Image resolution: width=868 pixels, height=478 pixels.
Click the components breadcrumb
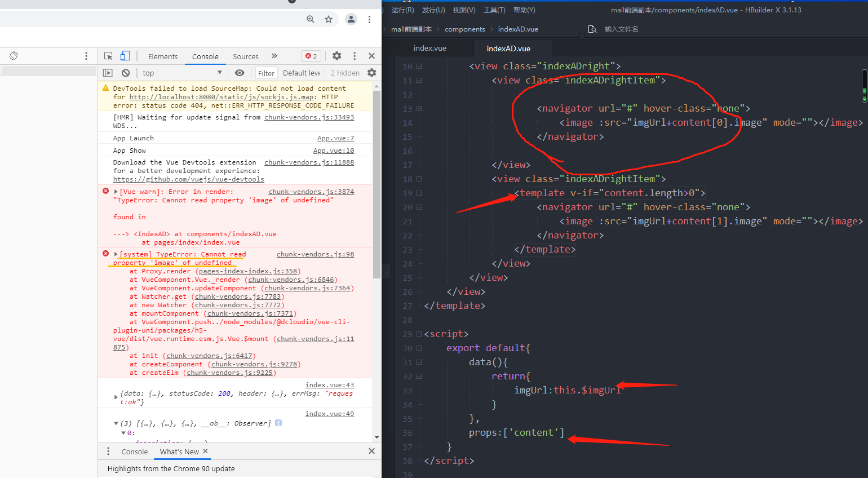pos(464,29)
